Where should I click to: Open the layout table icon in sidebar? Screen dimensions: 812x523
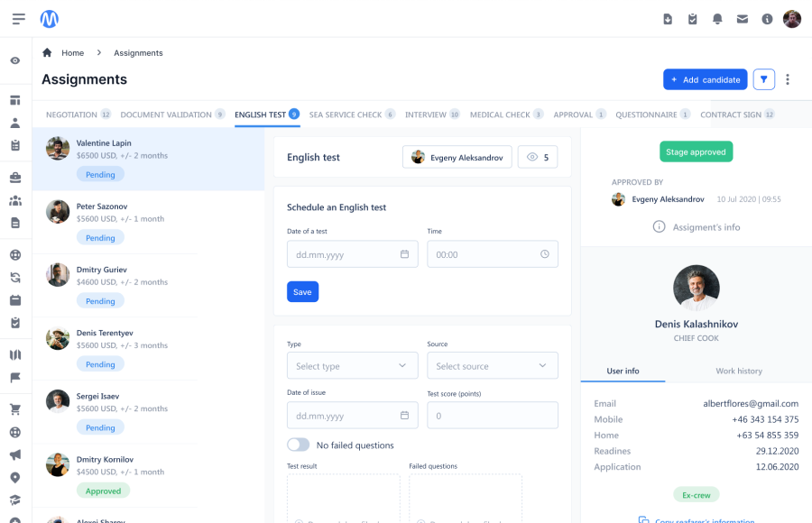[x=15, y=100]
